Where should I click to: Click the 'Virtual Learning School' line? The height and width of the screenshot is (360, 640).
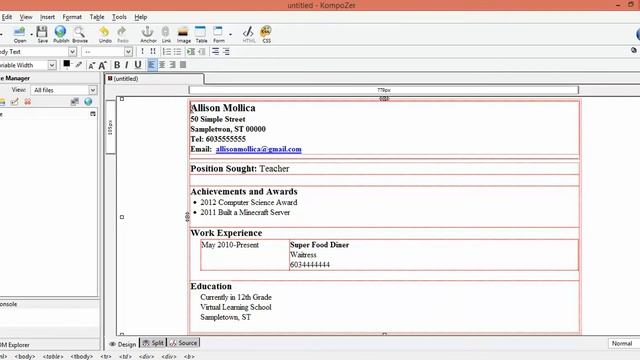pyautogui.click(x=236, y=307)
